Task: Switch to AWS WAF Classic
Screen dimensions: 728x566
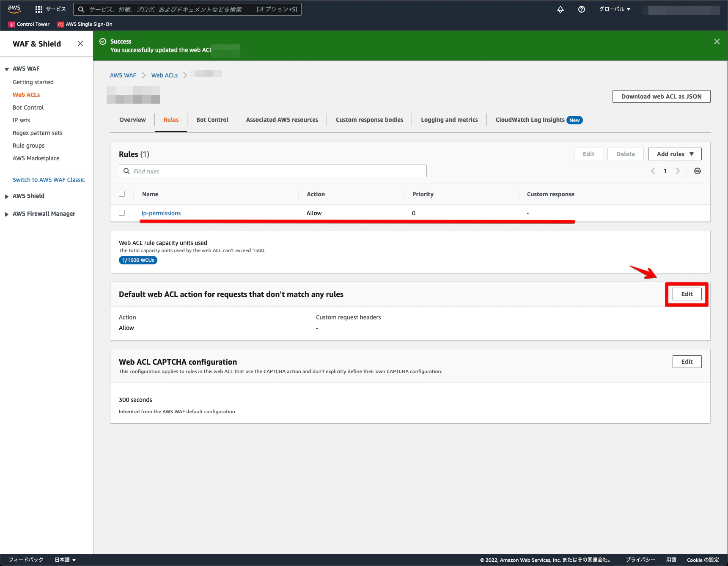Action: click(x=49, y=180)
